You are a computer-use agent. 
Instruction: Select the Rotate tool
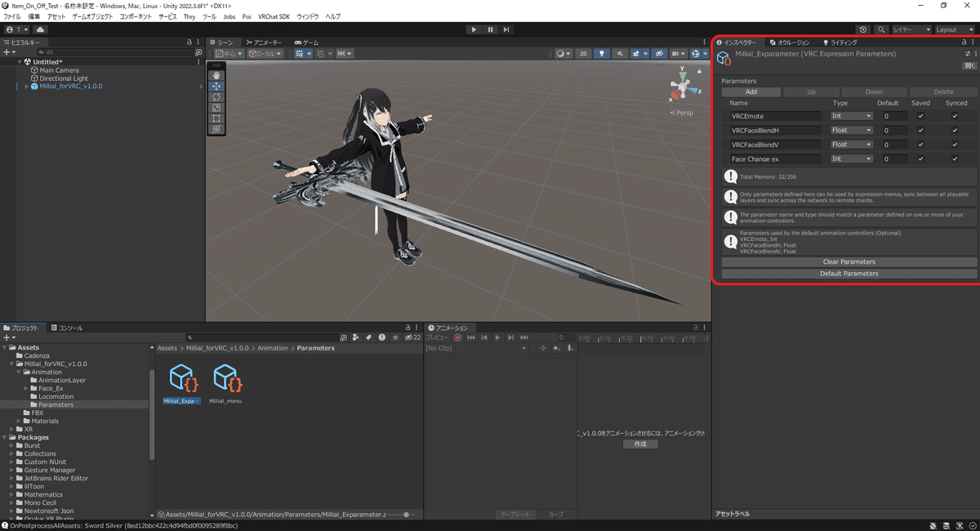click(x=216, y=97)
